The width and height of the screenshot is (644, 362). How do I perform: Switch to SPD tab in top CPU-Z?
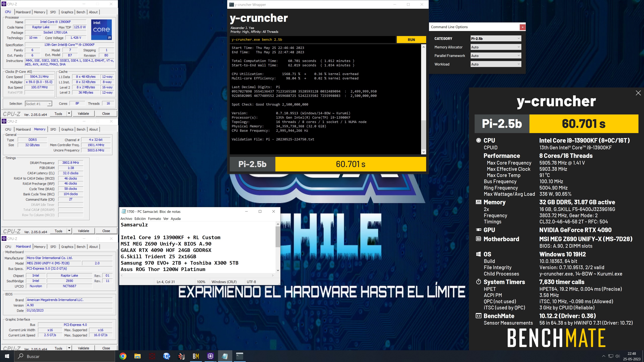tap(53, 12)
